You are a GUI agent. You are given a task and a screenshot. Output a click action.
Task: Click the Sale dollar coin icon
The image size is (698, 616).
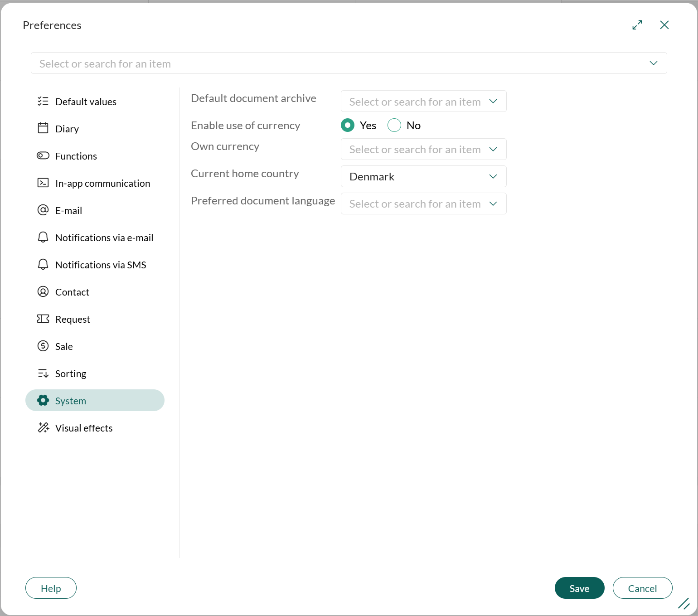43,346
